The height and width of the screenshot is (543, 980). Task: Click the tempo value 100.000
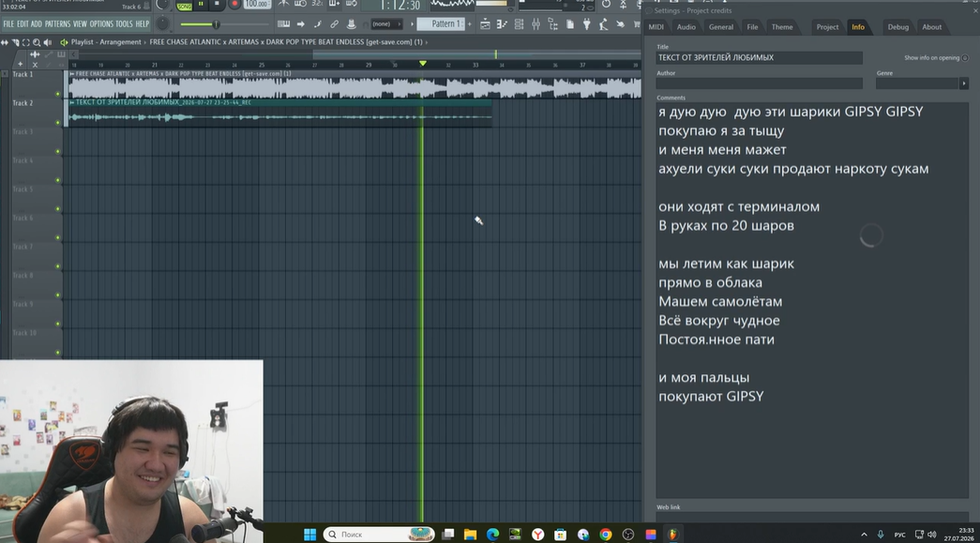pyautogui.click(x=256, y=5)
